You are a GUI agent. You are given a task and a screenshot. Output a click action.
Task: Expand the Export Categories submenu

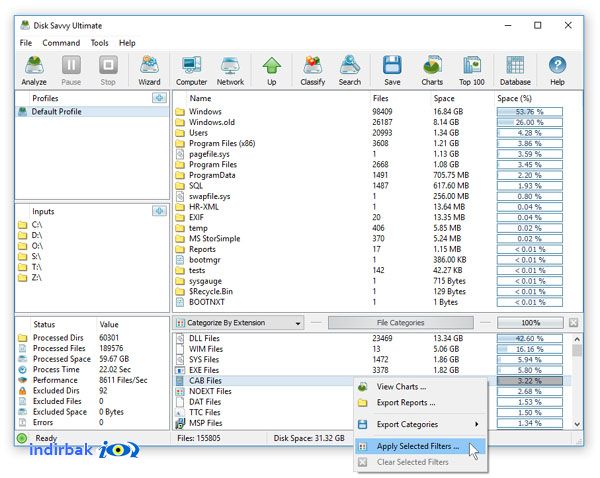tap(421, 424)
